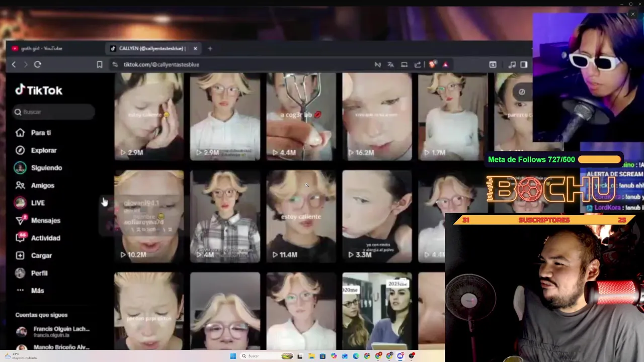Open the video with 16.2M views
This screenshot has height=362, width=644.
[377, 117]
